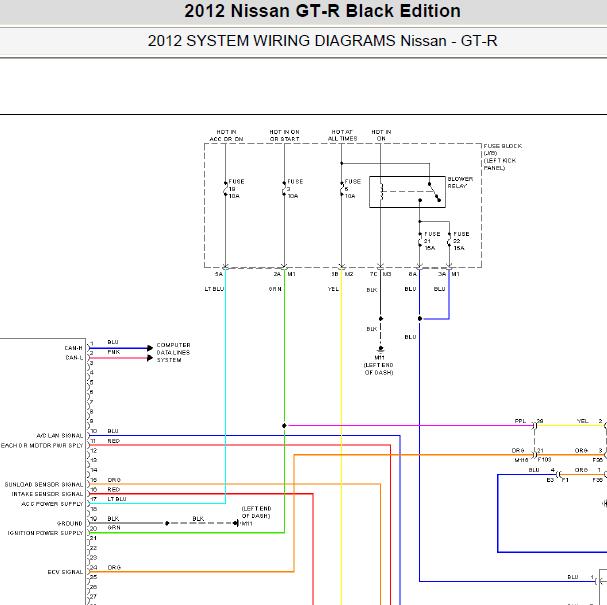Screen dimensions: 607x605
Task: Click the "M2" connector label
Action: [x=349, y=274]
